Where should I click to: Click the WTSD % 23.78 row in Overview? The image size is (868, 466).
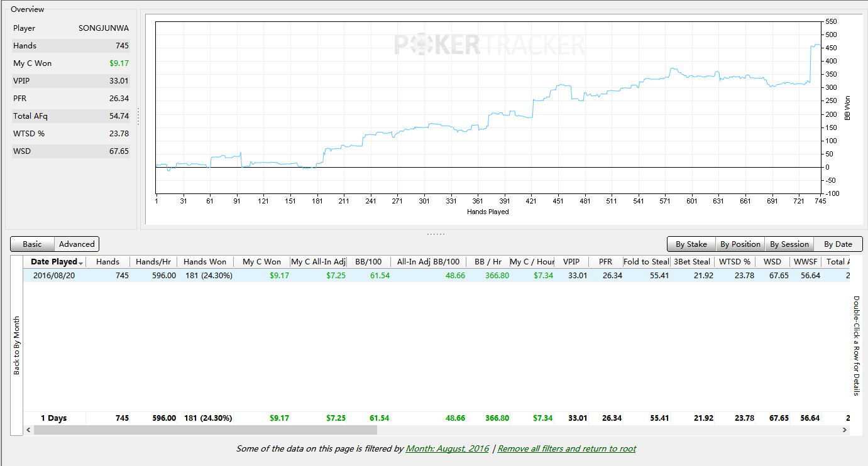coord(71,134)
